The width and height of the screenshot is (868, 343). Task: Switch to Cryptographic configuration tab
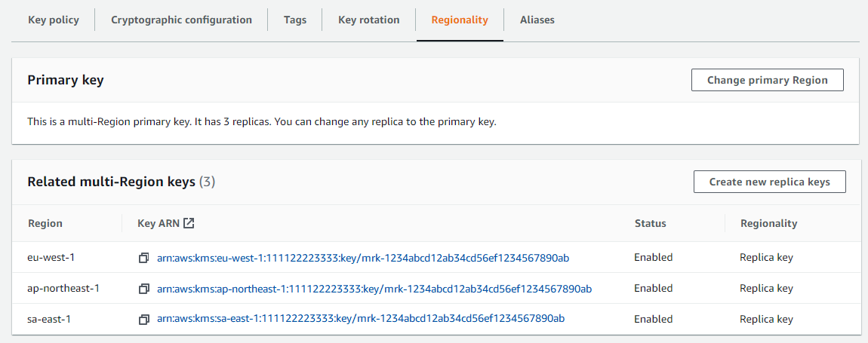(181, 20)
